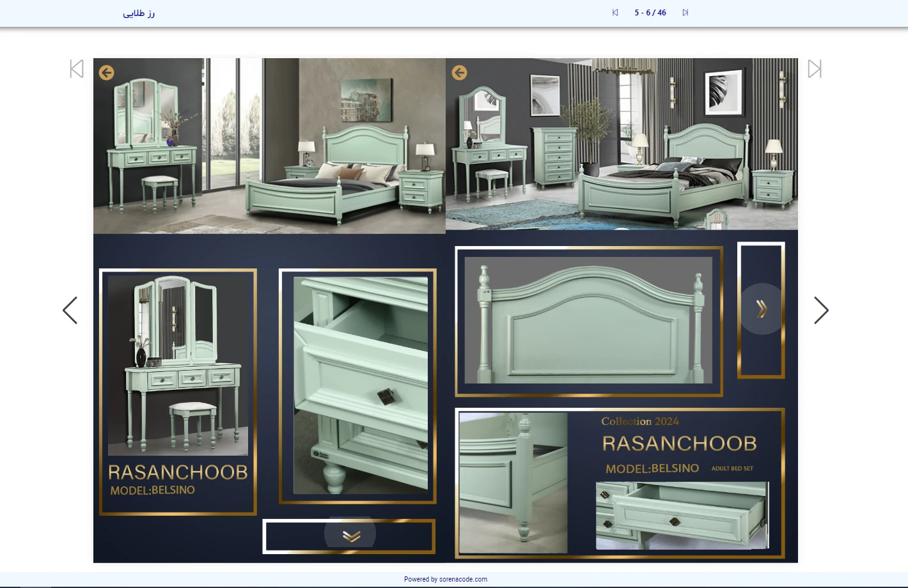908x588 pixels.
Task: Click the Collection 2024 text
Action: (x=640, y=421)
